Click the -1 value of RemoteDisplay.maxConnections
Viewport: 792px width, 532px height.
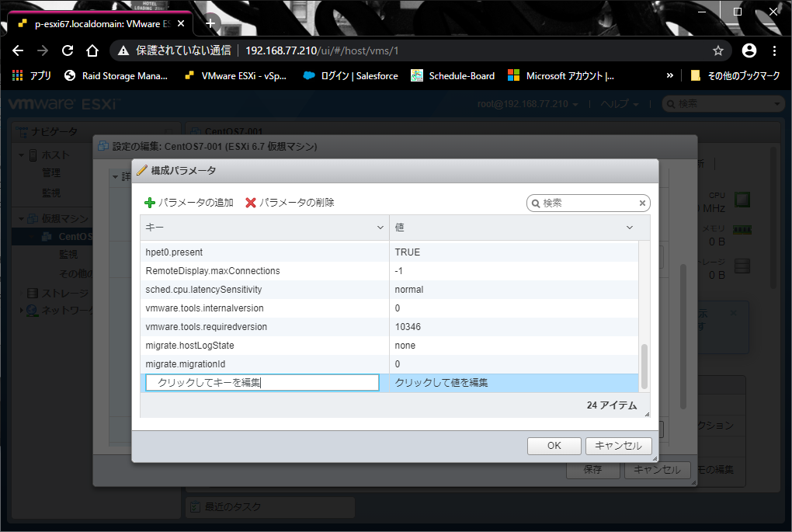[398, 271]
